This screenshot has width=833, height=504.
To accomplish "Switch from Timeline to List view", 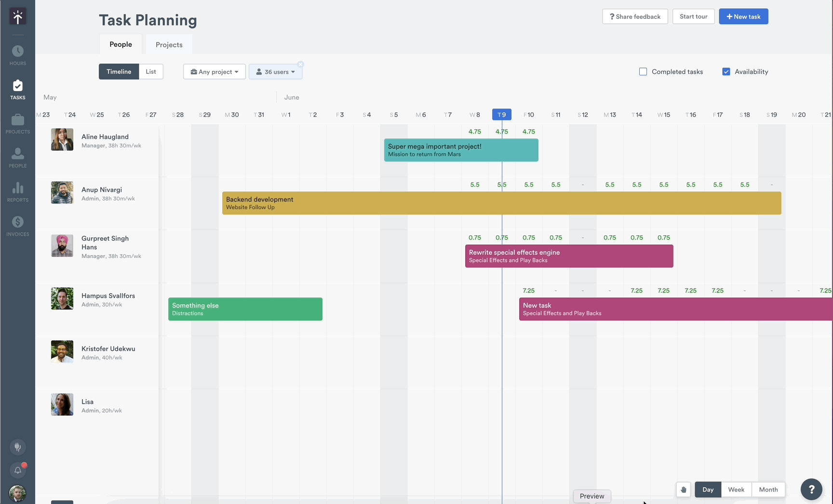I will [x=151, y=71].
